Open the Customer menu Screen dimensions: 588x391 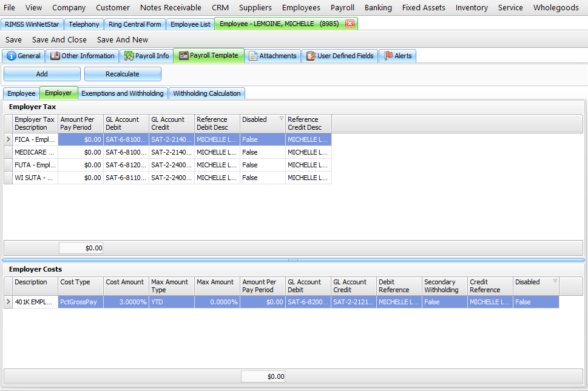pos(113,7)
